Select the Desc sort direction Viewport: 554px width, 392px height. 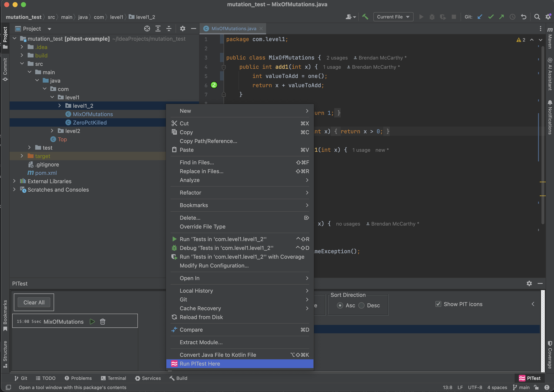[361, 305]
